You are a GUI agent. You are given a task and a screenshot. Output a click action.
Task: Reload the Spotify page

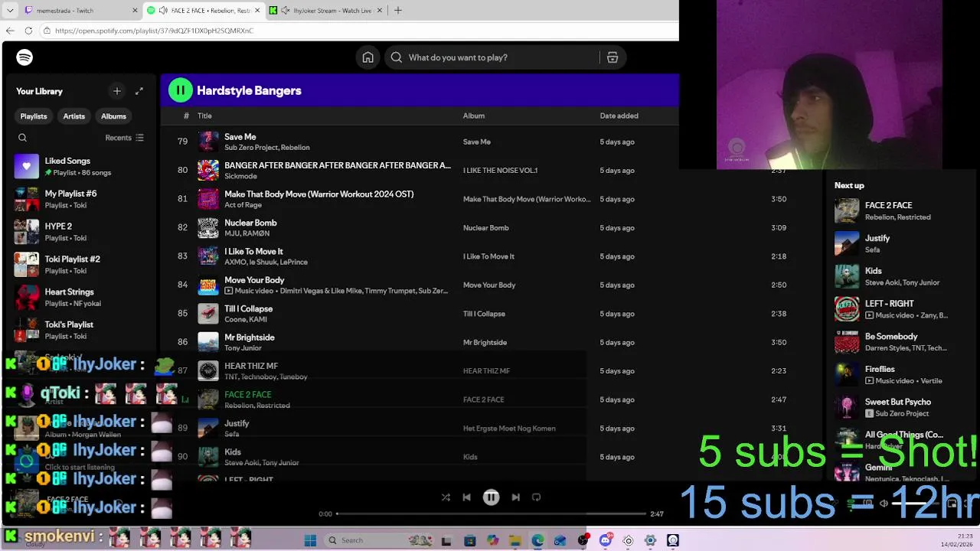pos(28,31)
